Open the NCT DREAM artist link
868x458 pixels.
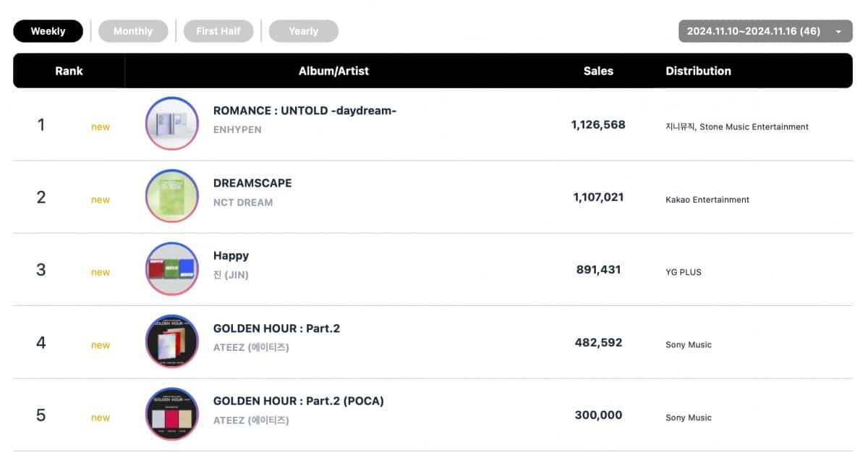(x=243, y=203)
